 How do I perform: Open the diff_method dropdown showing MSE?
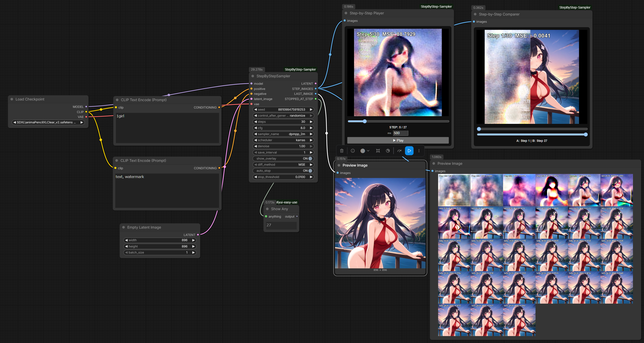coord(283,165)
